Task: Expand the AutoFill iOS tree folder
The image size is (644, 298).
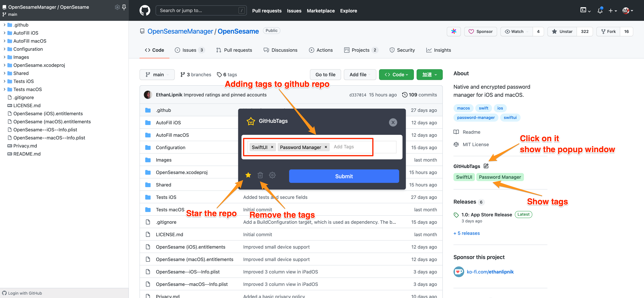Action: point(5,33)
